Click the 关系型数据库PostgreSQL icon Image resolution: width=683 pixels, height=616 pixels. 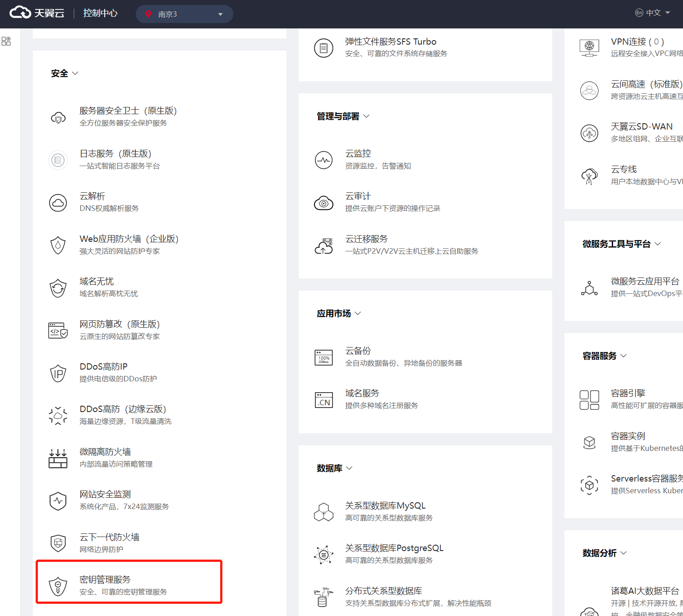tap(323, 555)
